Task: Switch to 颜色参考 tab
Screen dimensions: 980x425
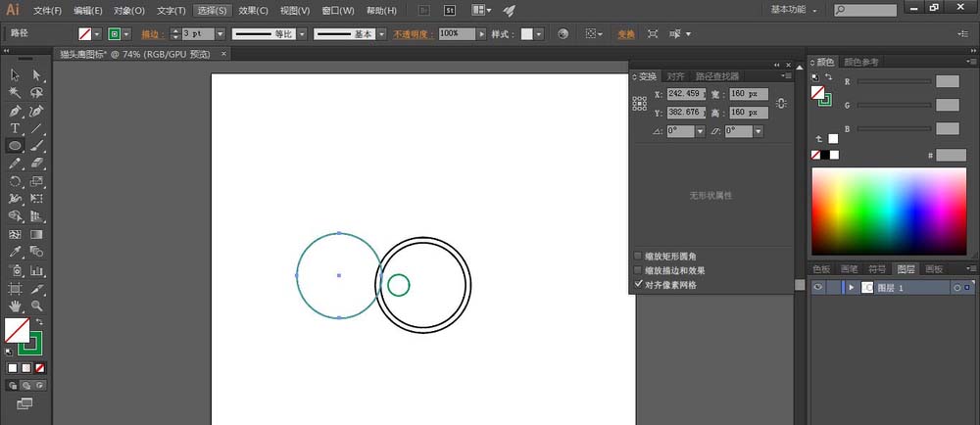Action: click(861, 62)
